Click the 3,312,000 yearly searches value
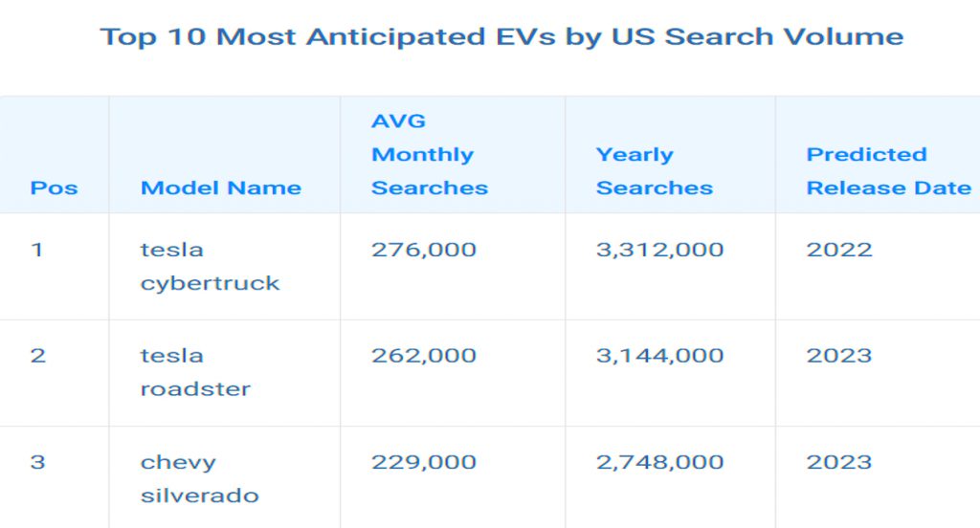The width and height of the screenshot is (980, 528). click(x=660, y=251)
